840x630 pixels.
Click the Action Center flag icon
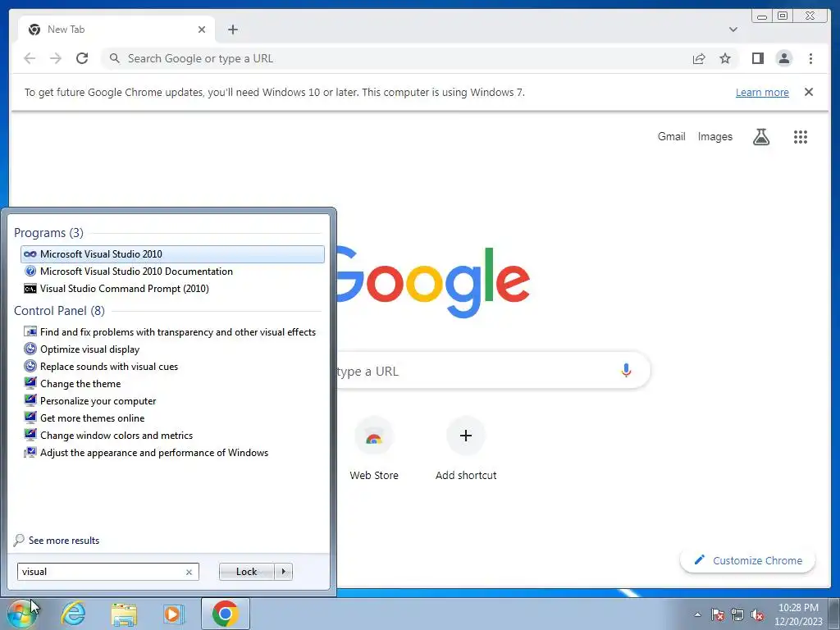click(718, 614)
